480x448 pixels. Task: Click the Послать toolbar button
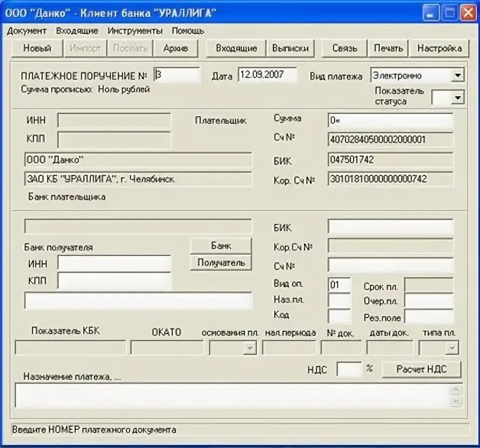[130, 48]
